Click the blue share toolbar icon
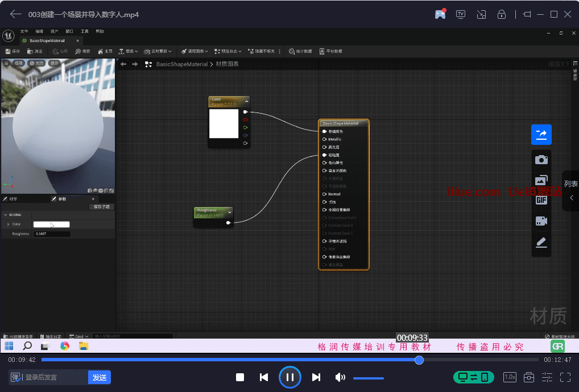 [541, 135]
